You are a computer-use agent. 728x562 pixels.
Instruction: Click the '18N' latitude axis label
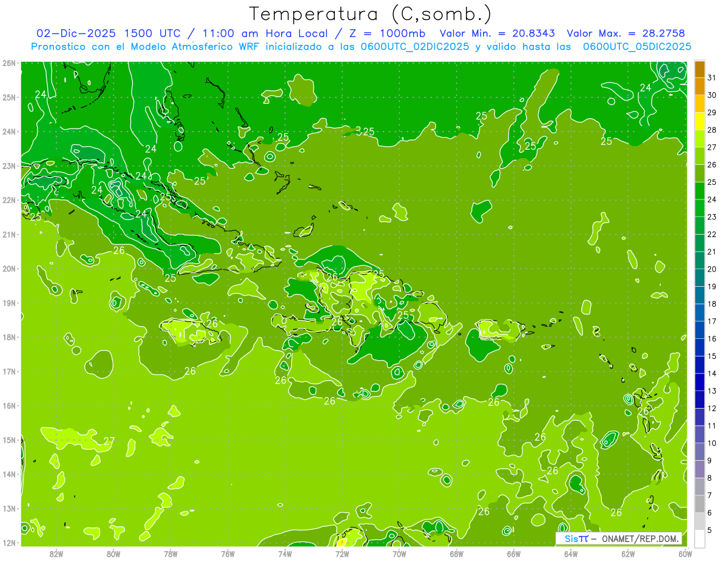pyautogui.click(x=8, y=337)
